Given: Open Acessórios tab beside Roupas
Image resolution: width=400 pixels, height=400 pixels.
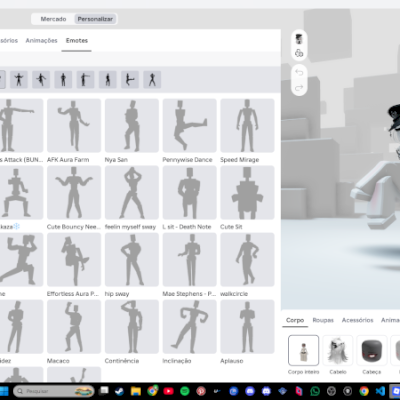Looking at the screenshot, I should pyautogui.click(x=357, y=320).
